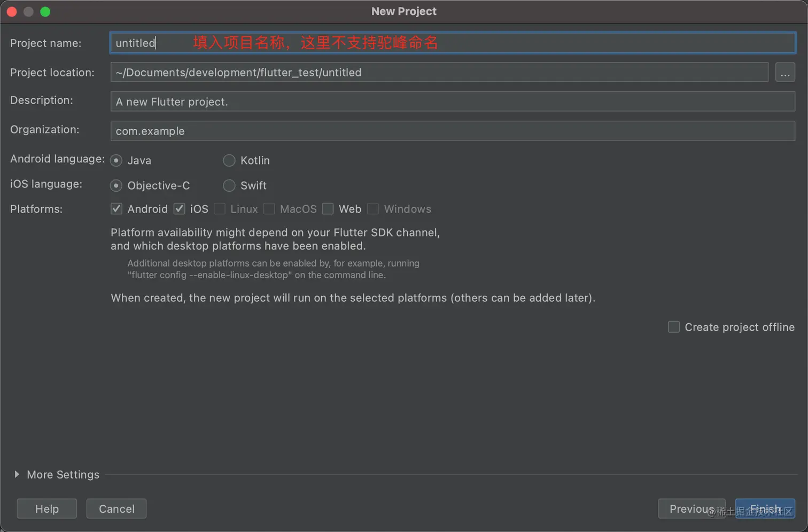Enable Create project offline option

(x=674, y=327)
